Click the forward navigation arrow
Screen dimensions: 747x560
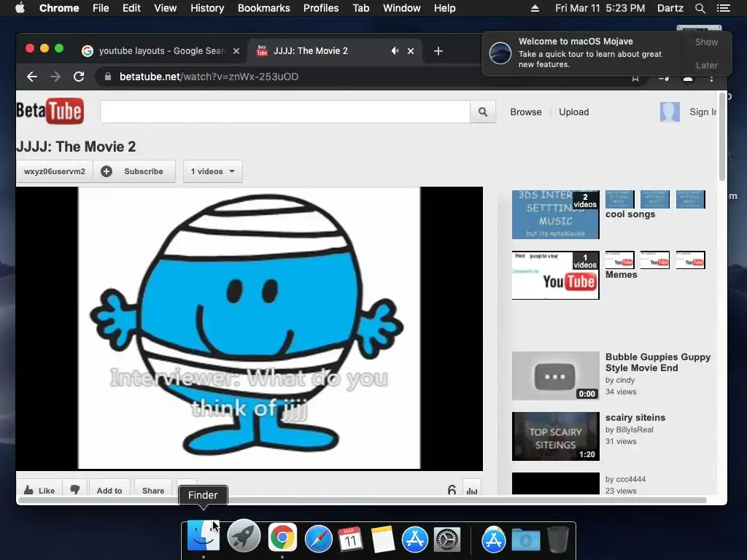[55, 77]
